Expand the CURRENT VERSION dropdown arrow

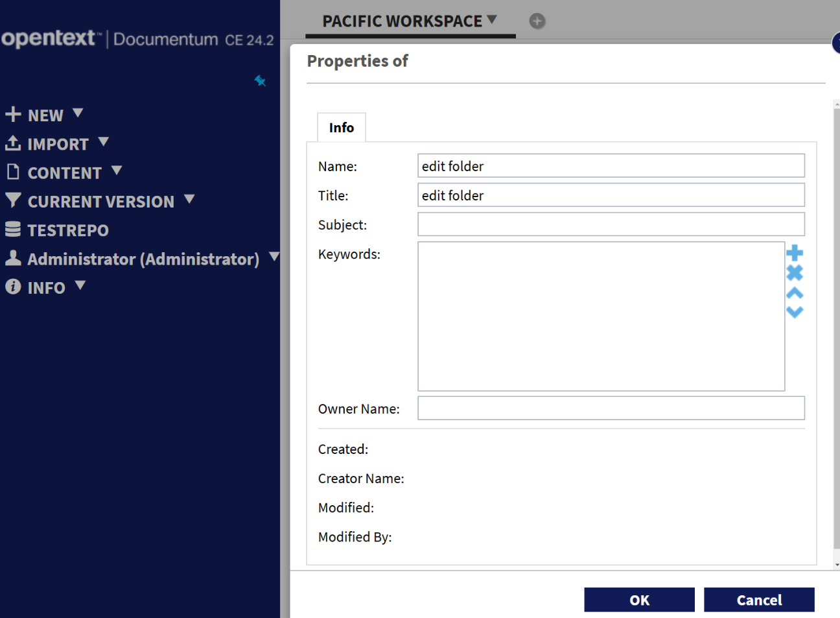coord(189,199)
